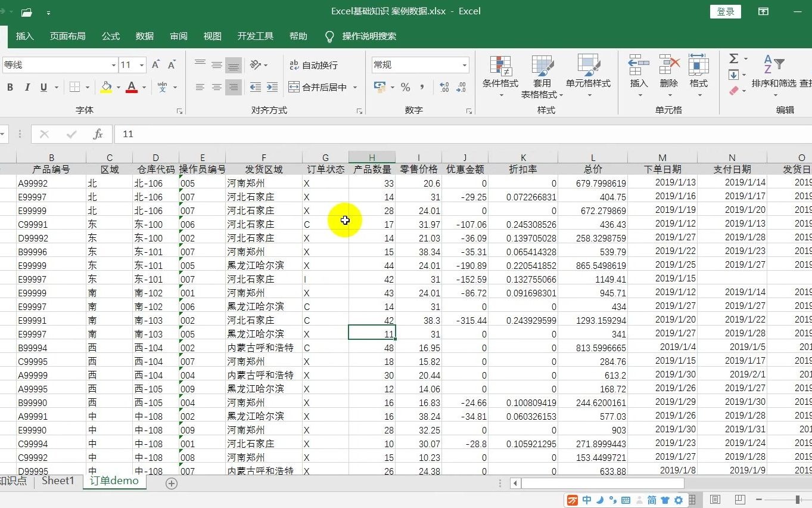Apply yellow fill color bucket

[x=106, y=88]
